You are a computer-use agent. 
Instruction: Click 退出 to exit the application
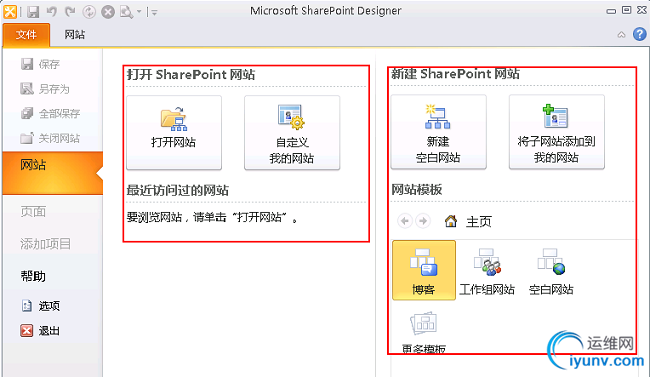[40, 331]
